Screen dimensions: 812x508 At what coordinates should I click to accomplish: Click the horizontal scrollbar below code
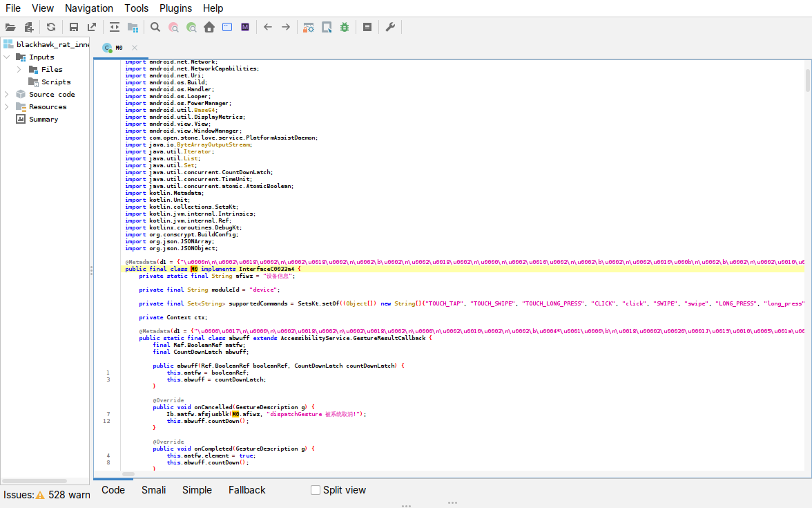pyautogui.click(x=128, y=474)
